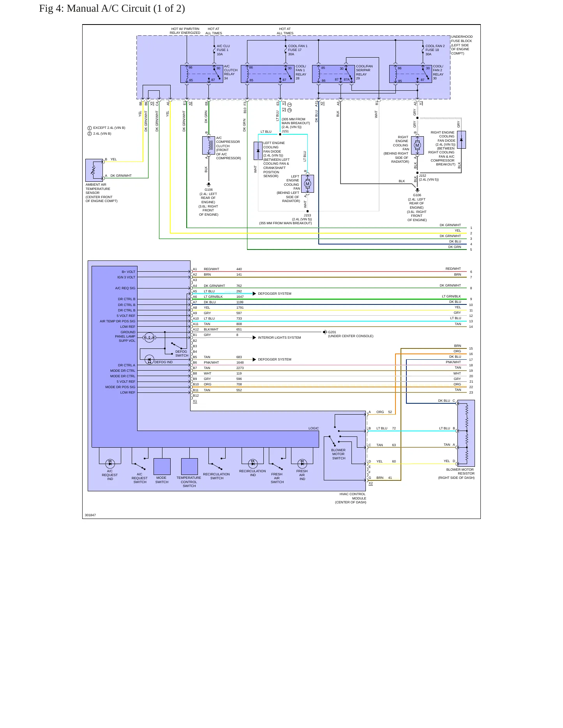Image resolution: width=563 pixels, height=728 pixels.
Task: Select the right engine cooling fan diode symbol
Action: point(461,140)
